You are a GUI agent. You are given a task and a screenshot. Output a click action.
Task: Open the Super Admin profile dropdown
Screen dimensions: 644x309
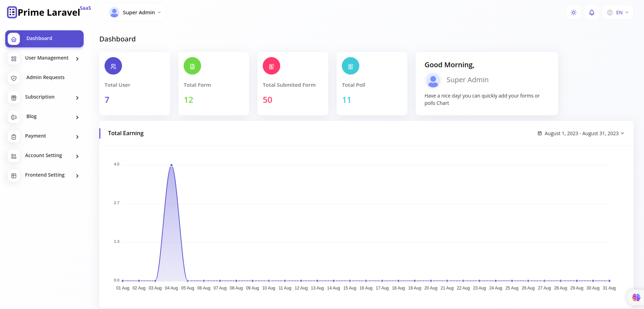[x=134, y=13]
